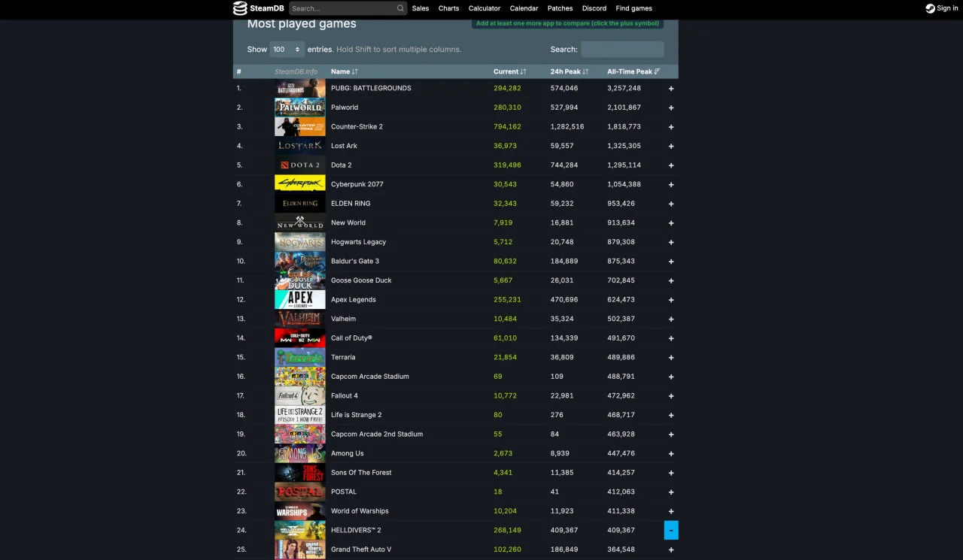Toggle compare for Dota 2 row
Image resolution: width=963 pixels, height=560 pixels.
[x=671, y=165]
